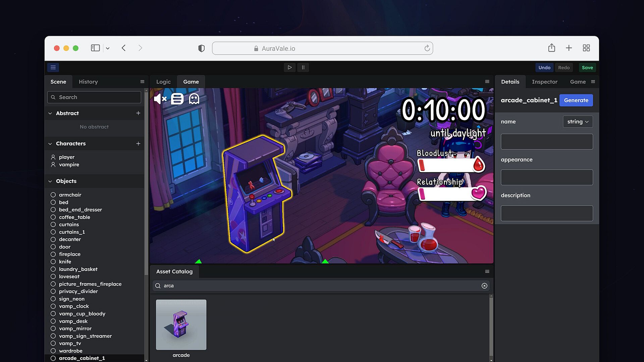Select the vamp_tv object radio circle
This screenshot has width=644, height=362.
point(53,343)
